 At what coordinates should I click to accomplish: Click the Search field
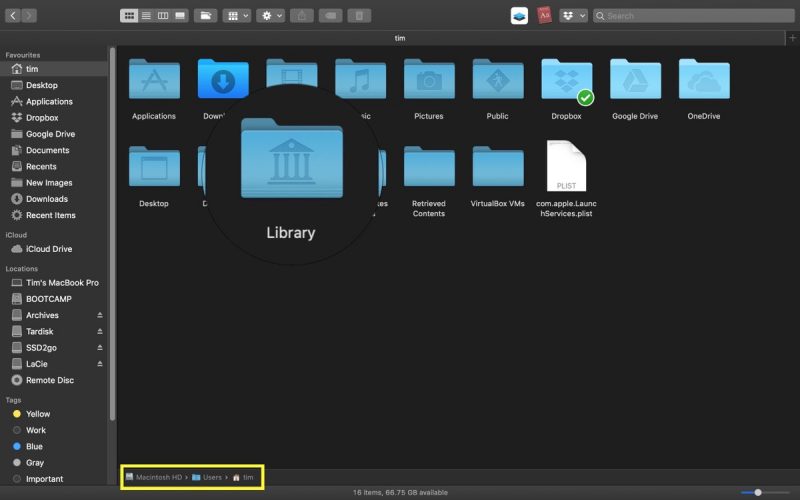(695, 16)
